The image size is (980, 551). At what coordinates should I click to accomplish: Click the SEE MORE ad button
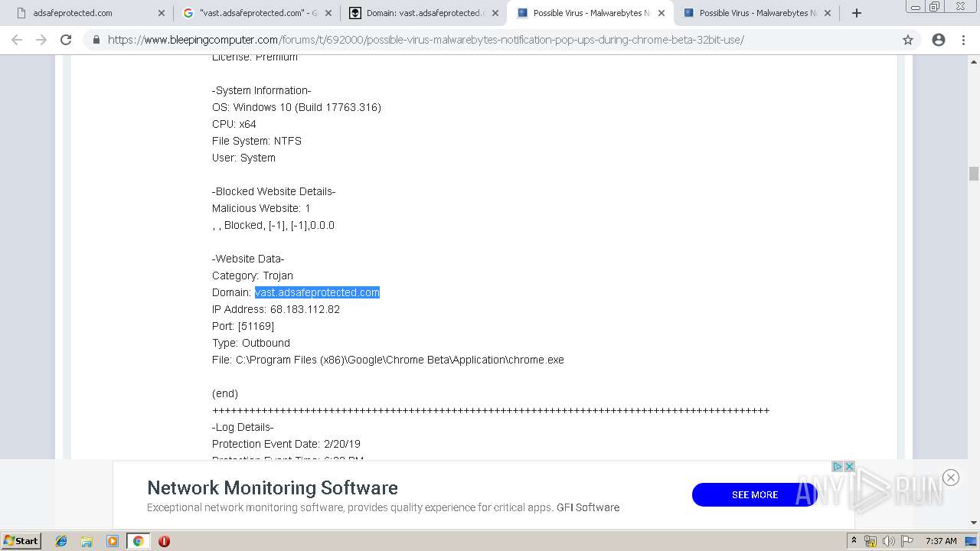pos(754,494)
